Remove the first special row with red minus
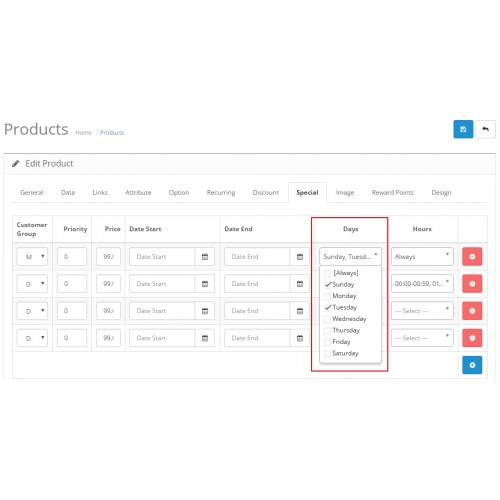500x500 pixels. (472, 256)
